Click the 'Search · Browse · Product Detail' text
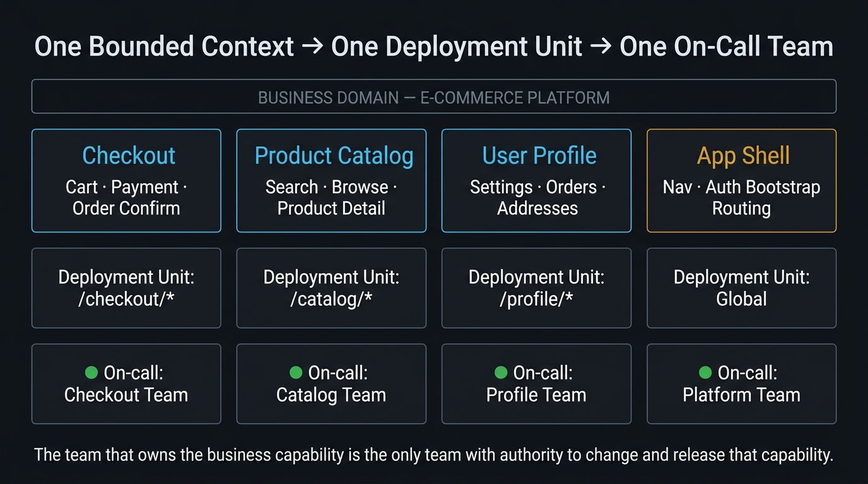 (x=331, y=198)
